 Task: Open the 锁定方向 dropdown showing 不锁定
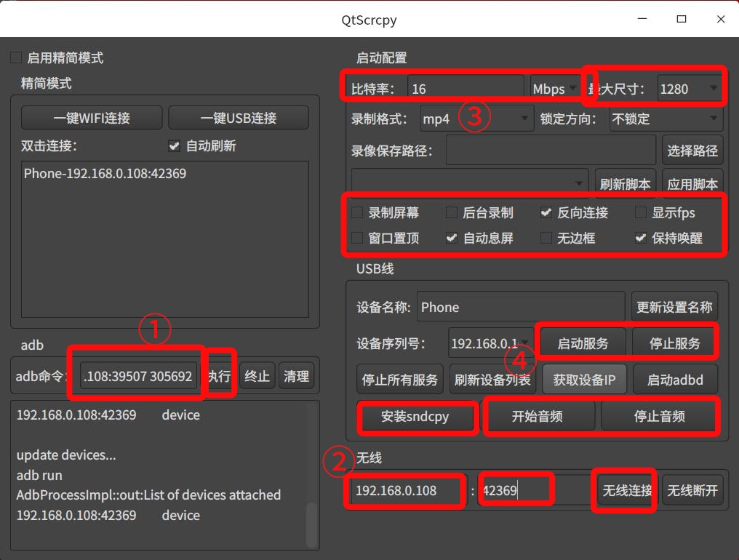pyautogui.click(x=666, y=119)
